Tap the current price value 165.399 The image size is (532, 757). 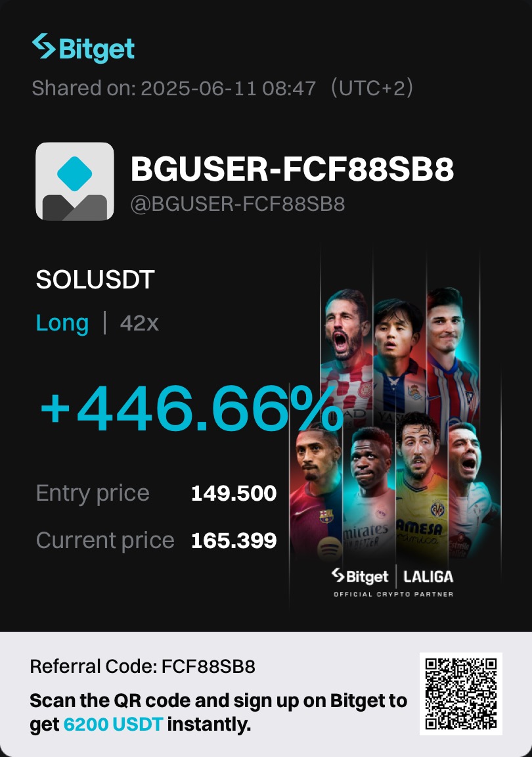[234, 540]
